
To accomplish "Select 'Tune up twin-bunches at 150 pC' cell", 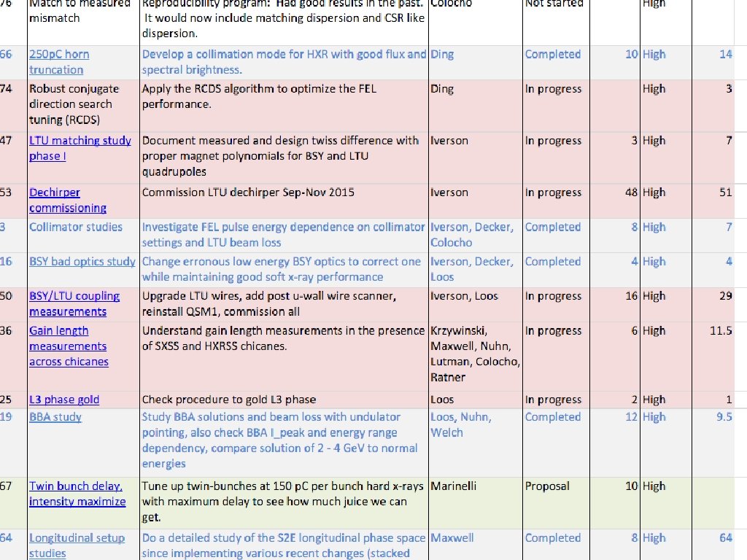I will (x=284, y=503).
